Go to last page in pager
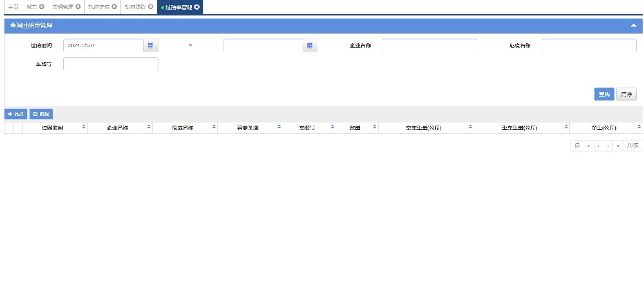 (618, 146)
